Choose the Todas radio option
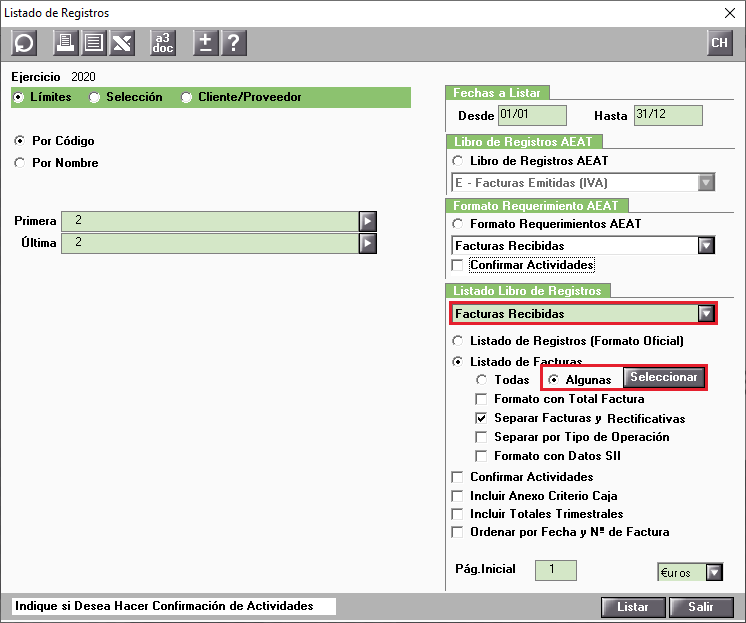 [x=481, y=380]
